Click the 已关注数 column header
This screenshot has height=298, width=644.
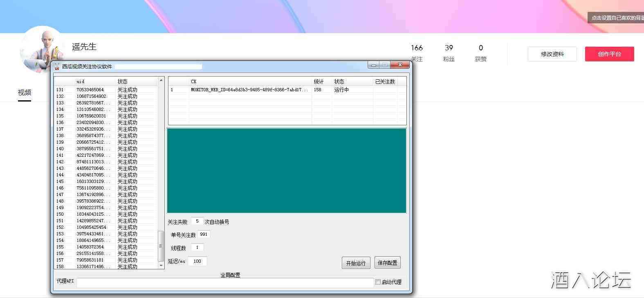pyautogui.click(x=385, y=81)
